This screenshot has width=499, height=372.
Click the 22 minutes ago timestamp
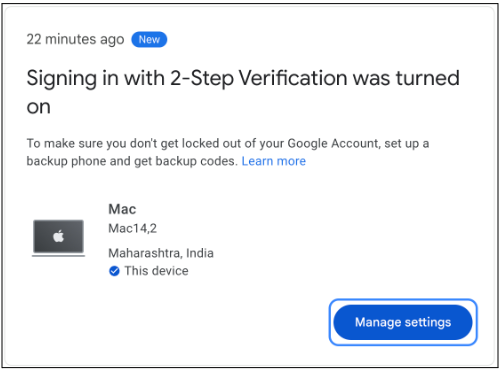click(x=75, y=39)
